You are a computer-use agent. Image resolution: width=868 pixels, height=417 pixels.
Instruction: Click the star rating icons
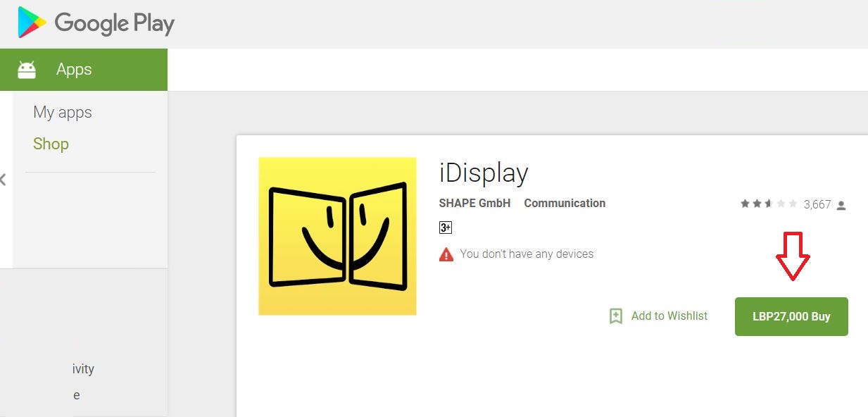(x=768, y=204)
